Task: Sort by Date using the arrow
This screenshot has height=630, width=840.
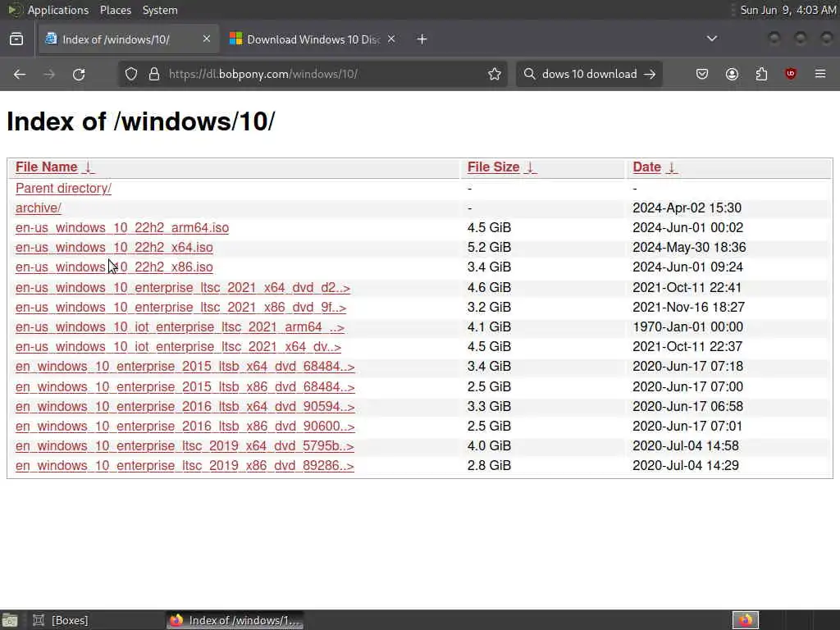Action: click(x=671, y=167)
